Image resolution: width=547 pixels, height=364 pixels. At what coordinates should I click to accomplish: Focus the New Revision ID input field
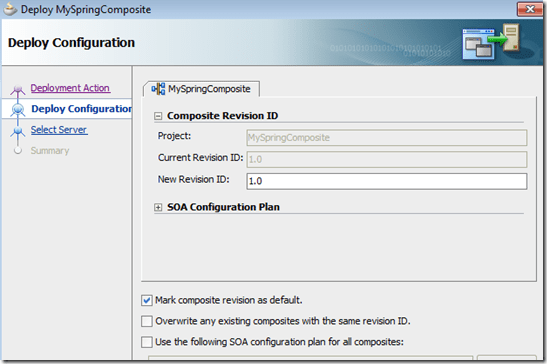point(387,181)
